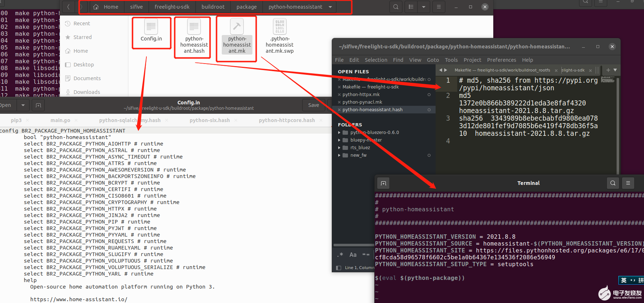Navigate to sifive in path bar

point(136,7)
